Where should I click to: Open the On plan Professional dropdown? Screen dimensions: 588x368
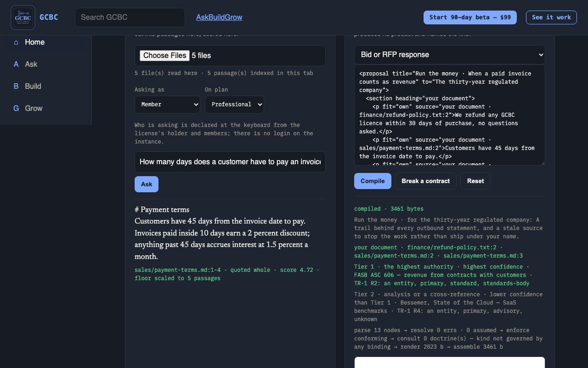(234, 104)
